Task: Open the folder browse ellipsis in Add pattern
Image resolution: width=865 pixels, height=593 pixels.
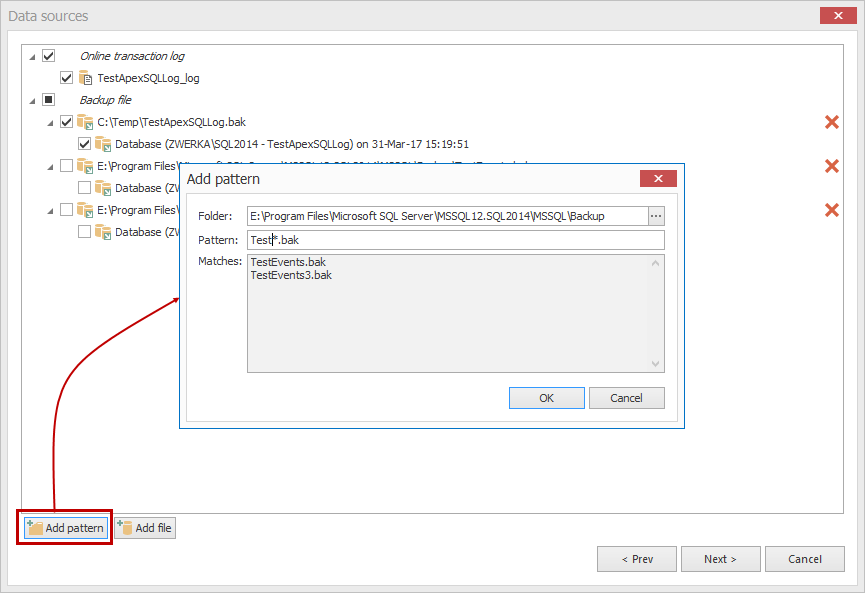Action: point(658,215)
